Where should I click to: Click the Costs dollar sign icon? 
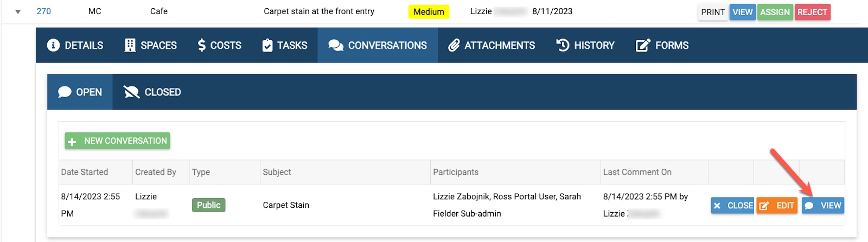(x=202, y=45)
